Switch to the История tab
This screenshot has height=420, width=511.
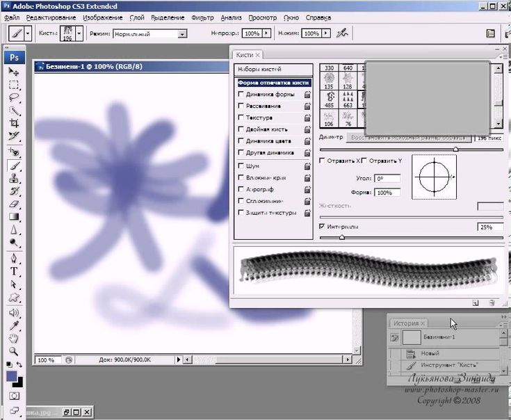[x=408, y=323]
